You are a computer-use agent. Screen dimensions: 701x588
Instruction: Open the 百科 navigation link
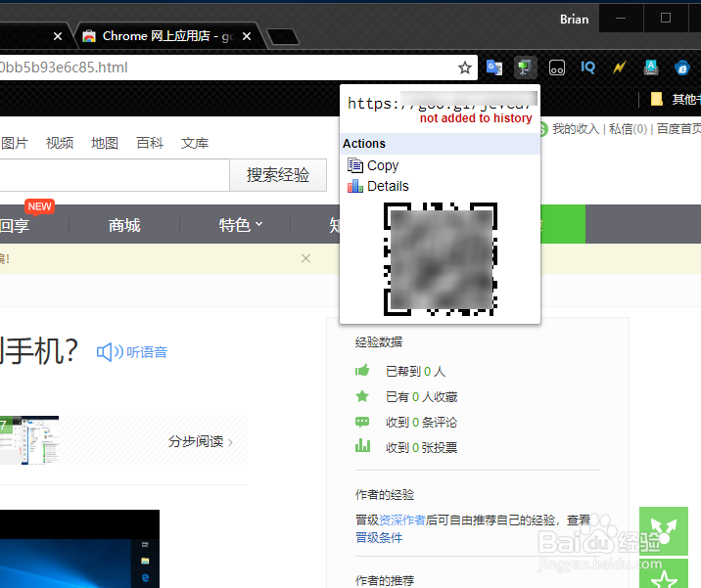[x=150, y=143]
